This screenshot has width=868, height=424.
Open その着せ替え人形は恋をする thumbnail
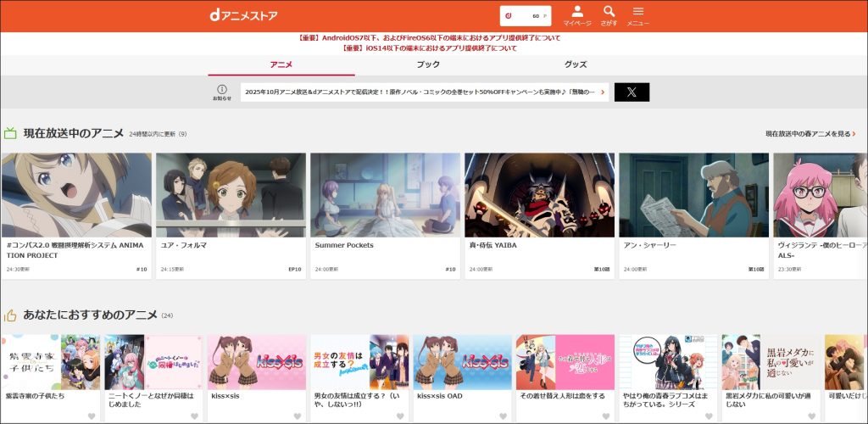pyautogui.click(x=565, y=362)
